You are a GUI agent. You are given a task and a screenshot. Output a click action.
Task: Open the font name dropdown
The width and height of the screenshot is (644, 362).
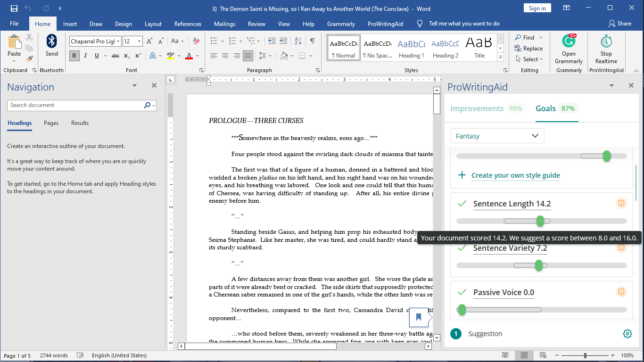[118, 41]
